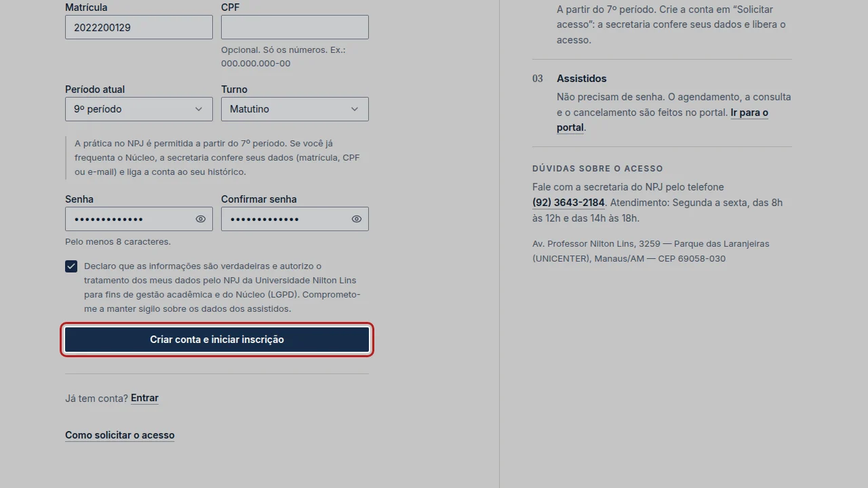Viewport: 868px width, 488px height.
Task: Open the Turno dropdown
Action: click(295, 109)
